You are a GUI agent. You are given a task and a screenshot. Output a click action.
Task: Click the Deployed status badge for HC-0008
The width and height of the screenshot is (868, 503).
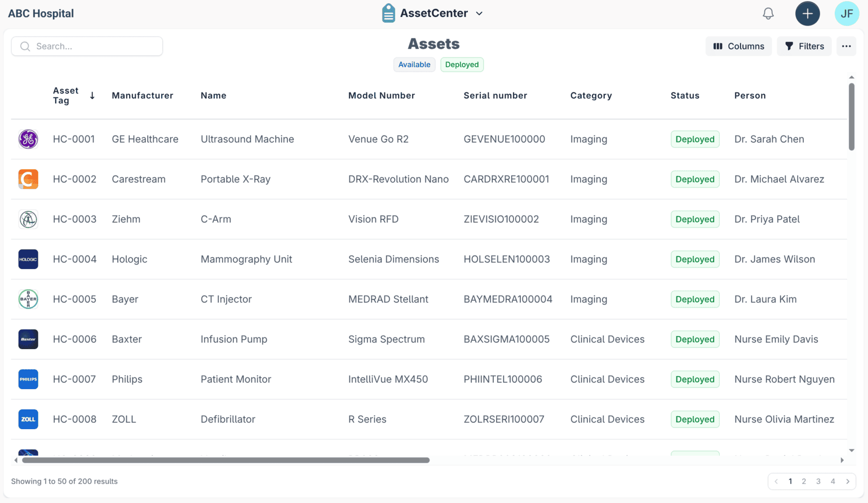pyautogui.click(x=695, y=420)
